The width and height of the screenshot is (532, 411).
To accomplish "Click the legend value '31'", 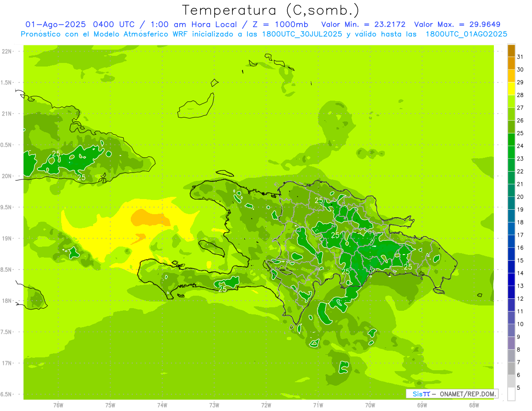I will click(520, 57).
